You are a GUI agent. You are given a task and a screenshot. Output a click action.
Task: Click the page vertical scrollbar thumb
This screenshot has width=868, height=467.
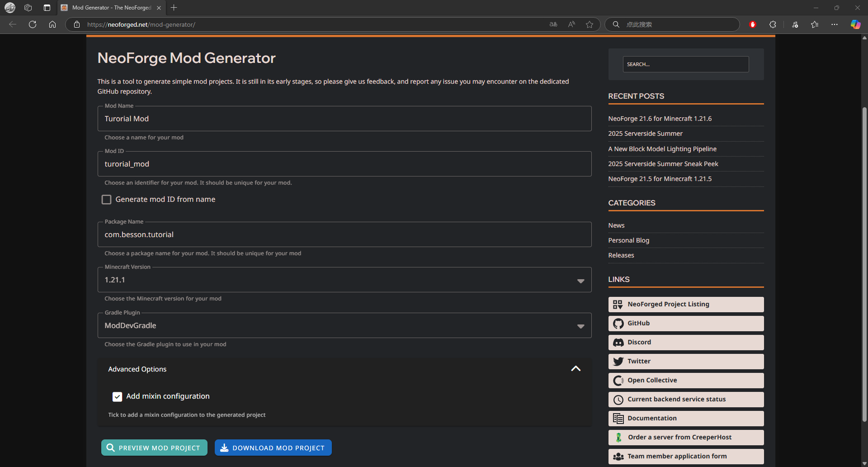point(864,265)
